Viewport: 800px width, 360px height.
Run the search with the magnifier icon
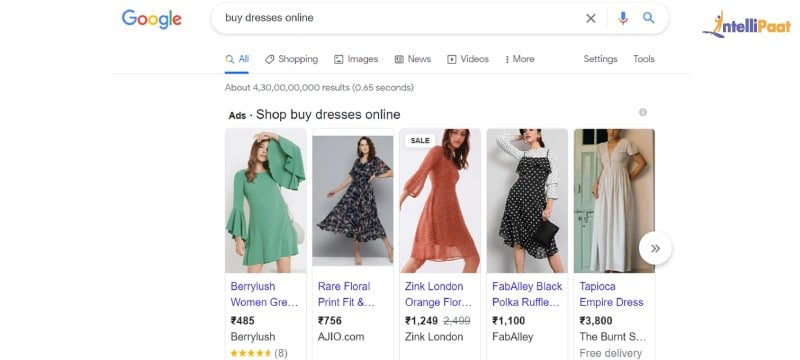coord(648,18)
